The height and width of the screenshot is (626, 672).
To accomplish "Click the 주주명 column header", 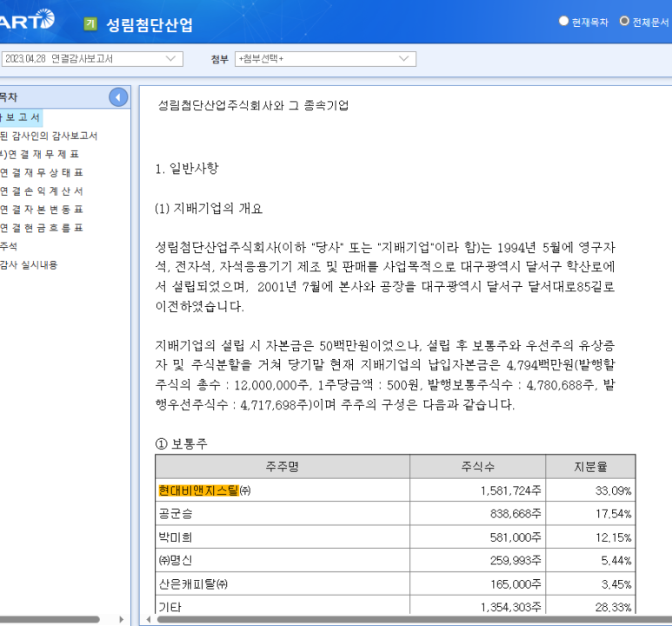I will [283, 467].
